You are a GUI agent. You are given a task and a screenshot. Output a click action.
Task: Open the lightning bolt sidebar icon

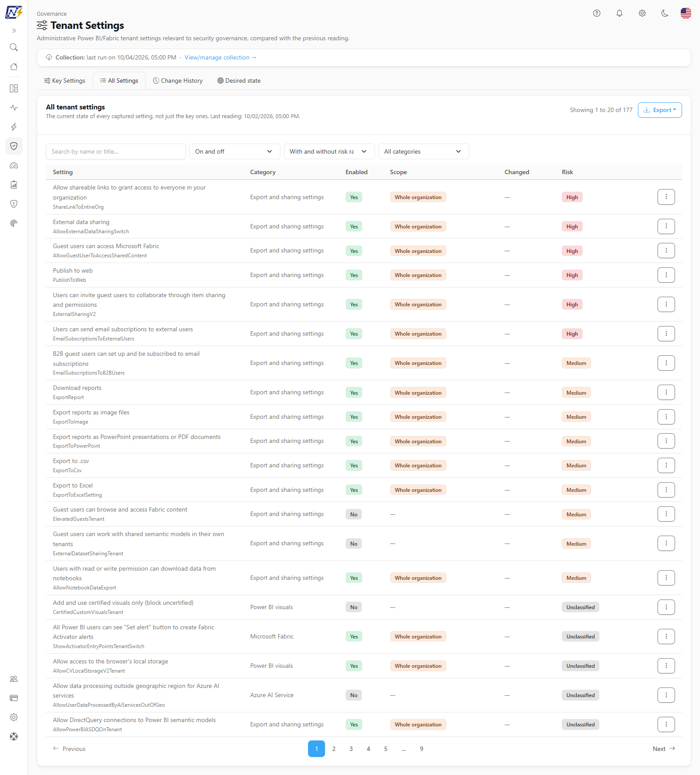(14, 127)
